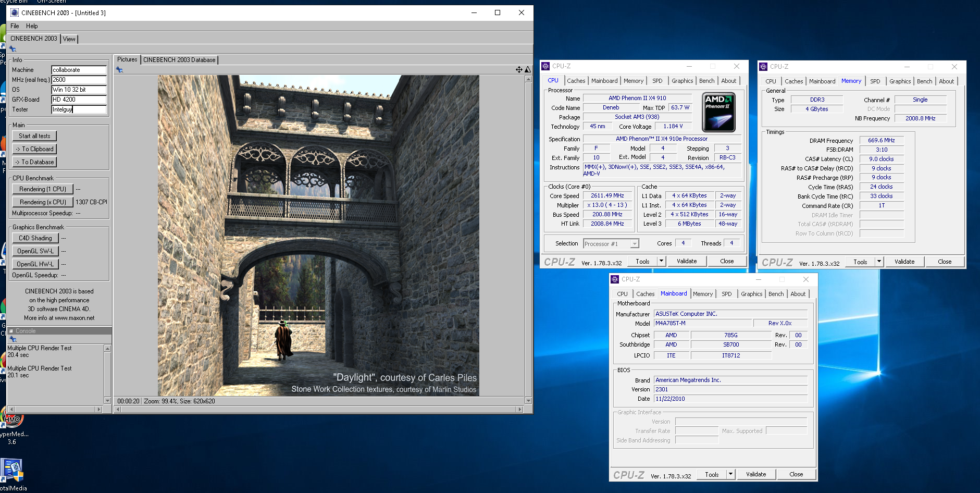980x493 pixels.
Task: Click the 'AMD Phenom II X4 910' name value
Action: pyautogui.click(x=637, y=98)
